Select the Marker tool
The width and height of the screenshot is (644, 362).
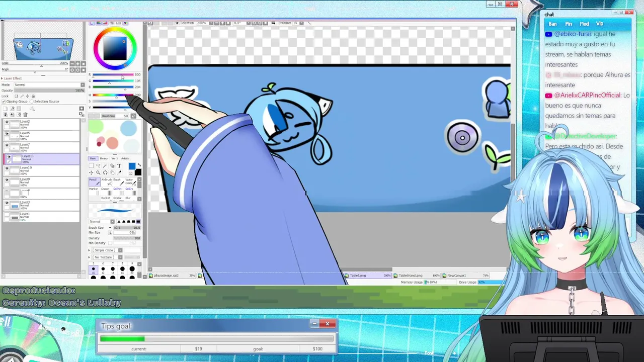tap(94, 191)
